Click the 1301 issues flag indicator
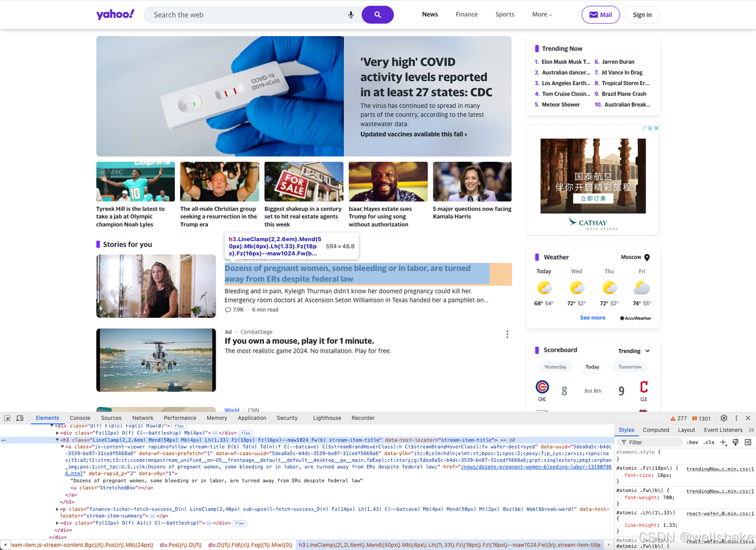756x550 pixels. click(x=700, y=418)
